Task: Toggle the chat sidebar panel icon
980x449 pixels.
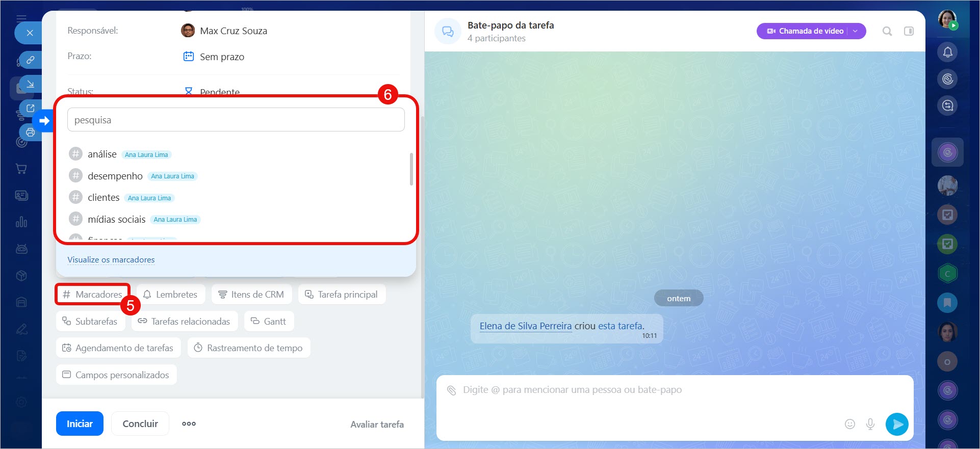Action: (x=909, y=31)
